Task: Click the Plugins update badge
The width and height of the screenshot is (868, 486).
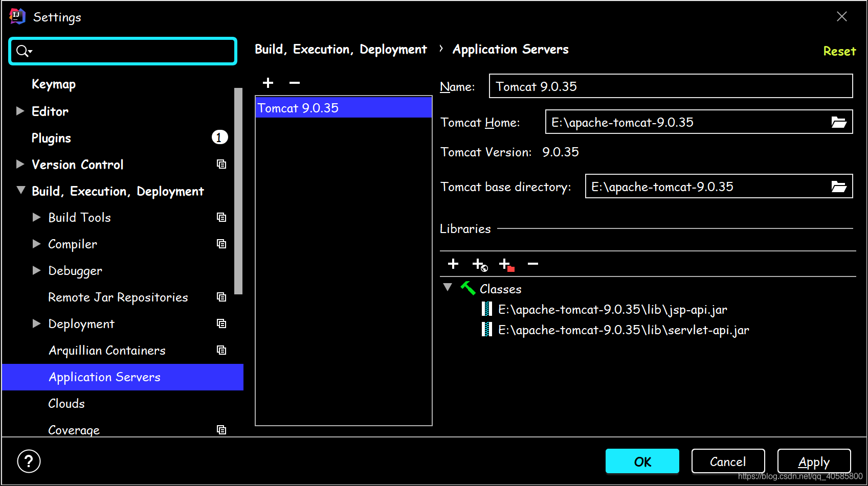Action: pyautogui.click(x=219, y=137)
